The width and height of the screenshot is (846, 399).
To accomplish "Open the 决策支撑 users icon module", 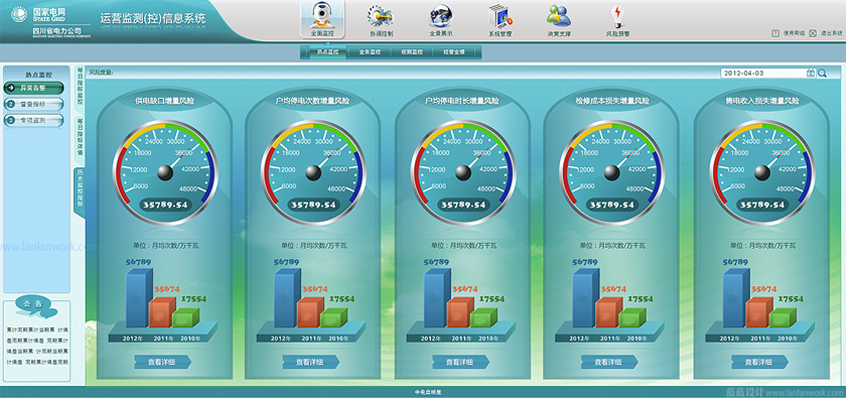I will click(558, 19).
